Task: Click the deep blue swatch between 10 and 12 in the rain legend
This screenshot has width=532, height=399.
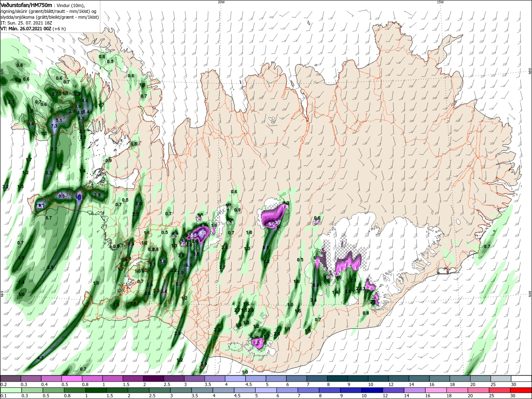Action: coord(372,390)
